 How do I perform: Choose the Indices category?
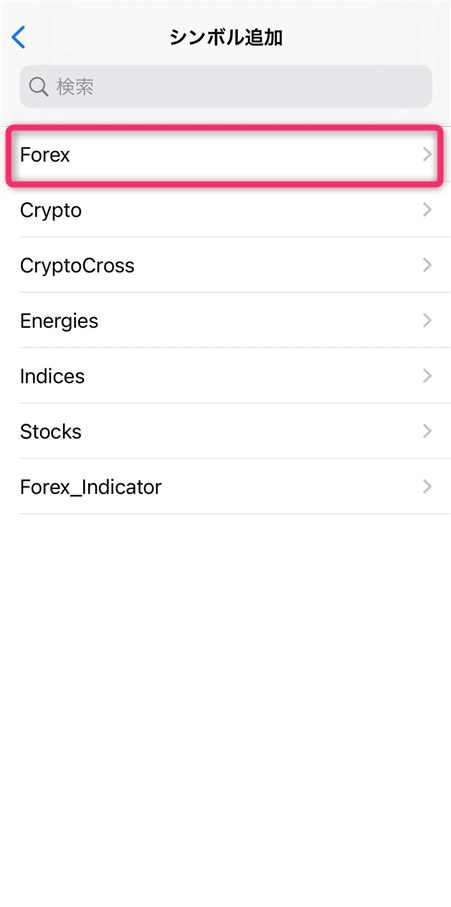click(226, 376)
